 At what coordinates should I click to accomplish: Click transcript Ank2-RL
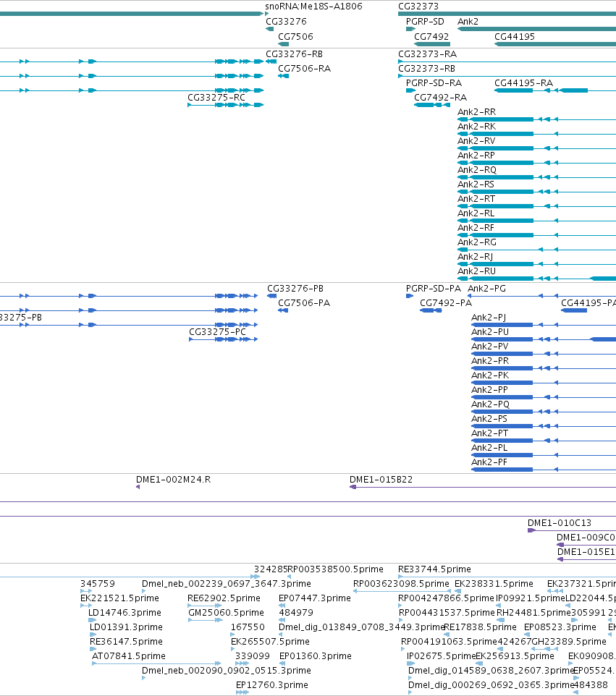tap(476, 213)
